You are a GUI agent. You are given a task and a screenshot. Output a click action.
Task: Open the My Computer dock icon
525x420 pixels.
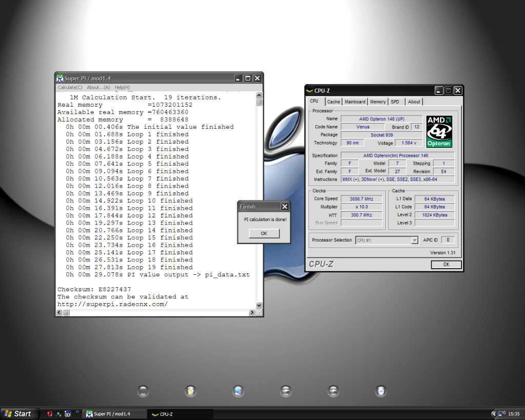click(238, 391)
